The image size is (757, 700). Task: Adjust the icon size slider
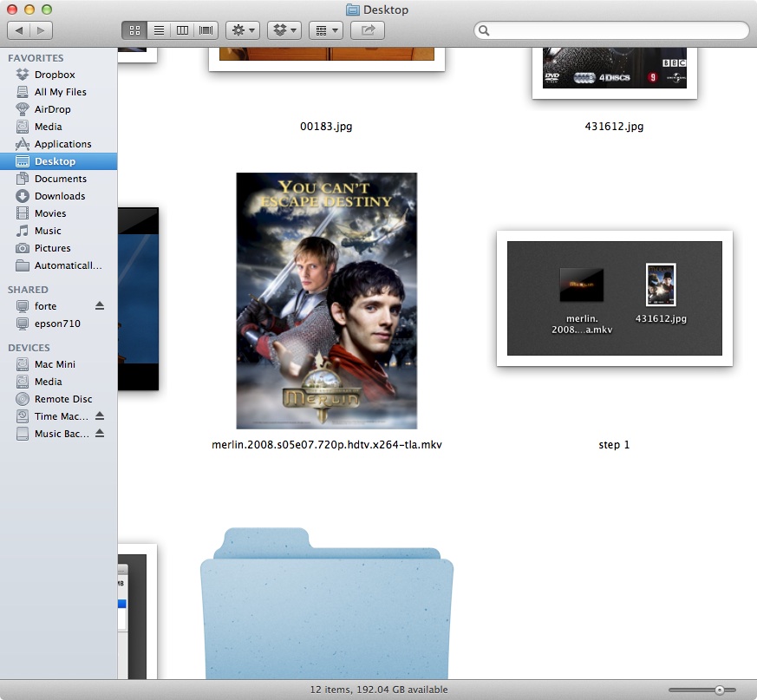click(x=720, y=690)
